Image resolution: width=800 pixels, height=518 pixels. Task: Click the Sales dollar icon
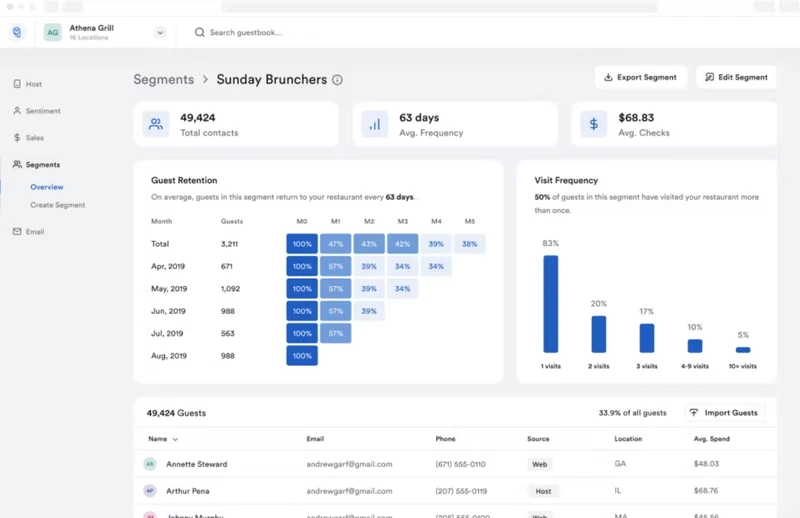click(17, 138)
